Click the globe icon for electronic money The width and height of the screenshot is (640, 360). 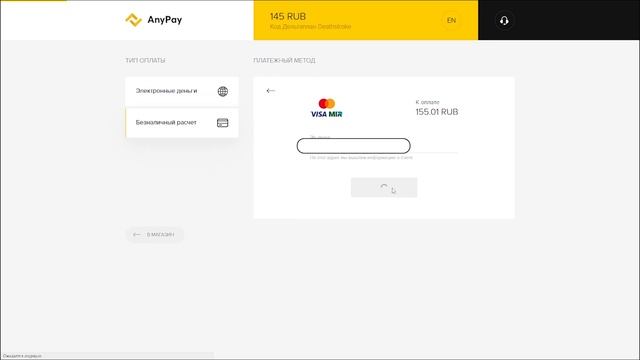[222, 91]
